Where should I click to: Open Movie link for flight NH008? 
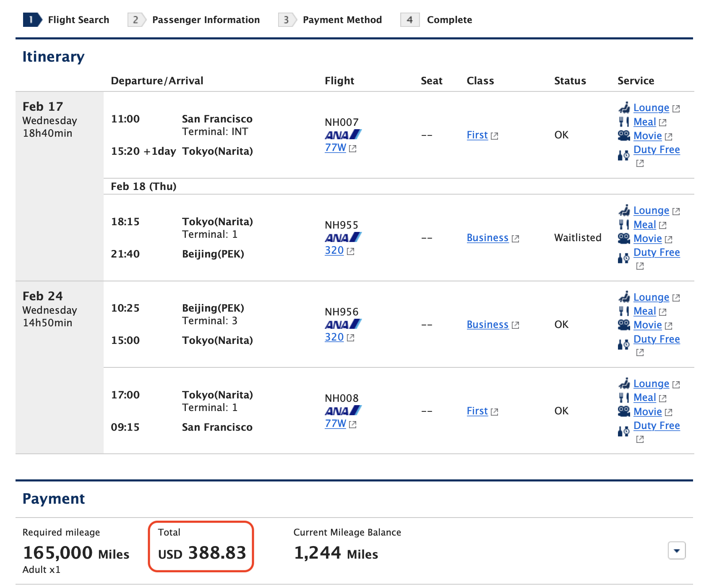647,412
